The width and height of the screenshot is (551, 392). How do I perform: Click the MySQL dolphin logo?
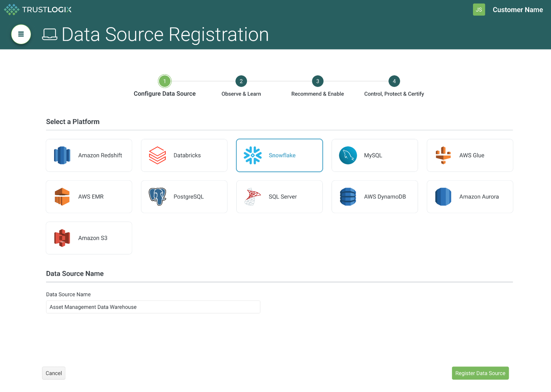(x=348, y=155)
